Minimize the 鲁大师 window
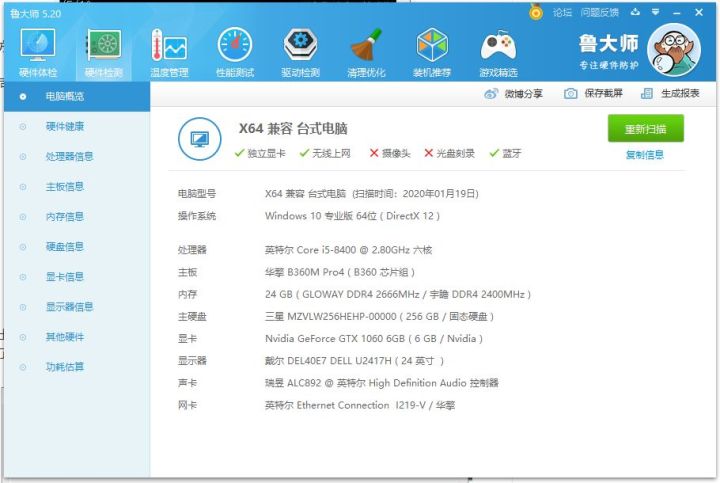Screen dimensions: 720x483 676,13
